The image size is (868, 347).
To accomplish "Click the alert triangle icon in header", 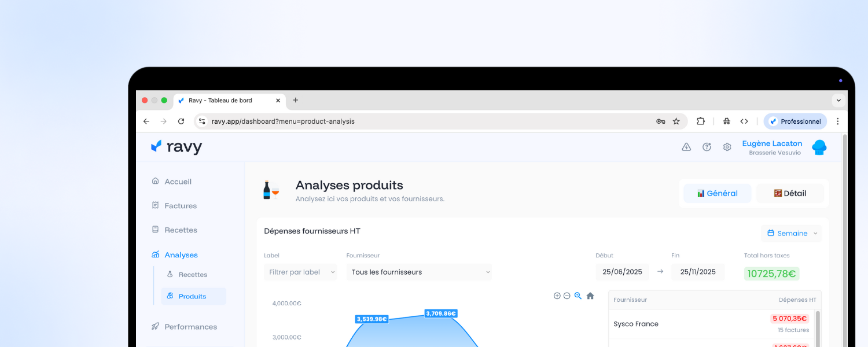I will (686, 147).
